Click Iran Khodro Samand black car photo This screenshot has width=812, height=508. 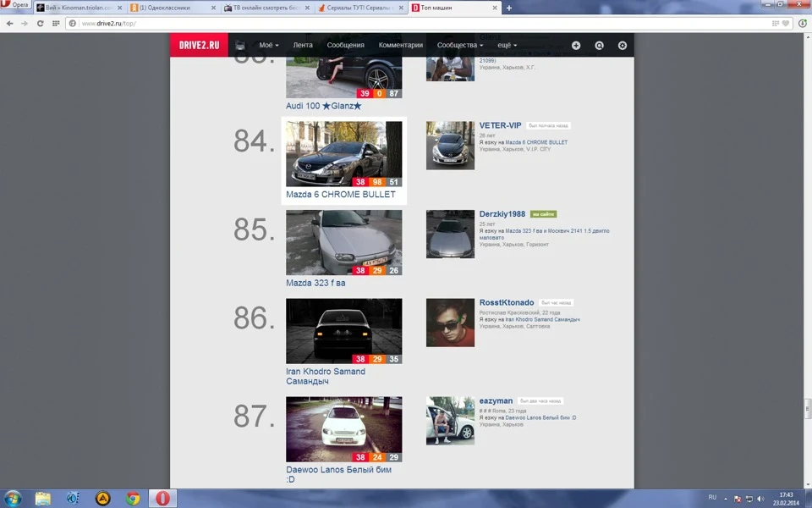344,331
